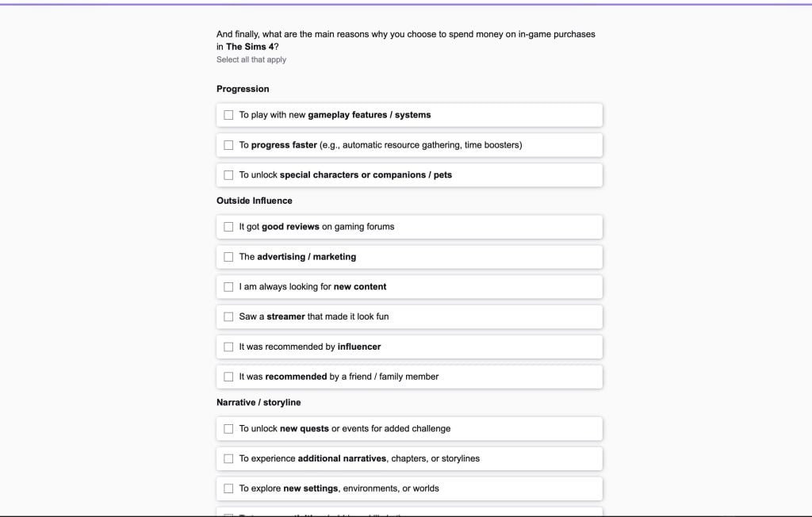Tick 'To explore new settings, environments, or worlds'
The width and height of the screenshot is (812, 517).
(x=228, y=488)
